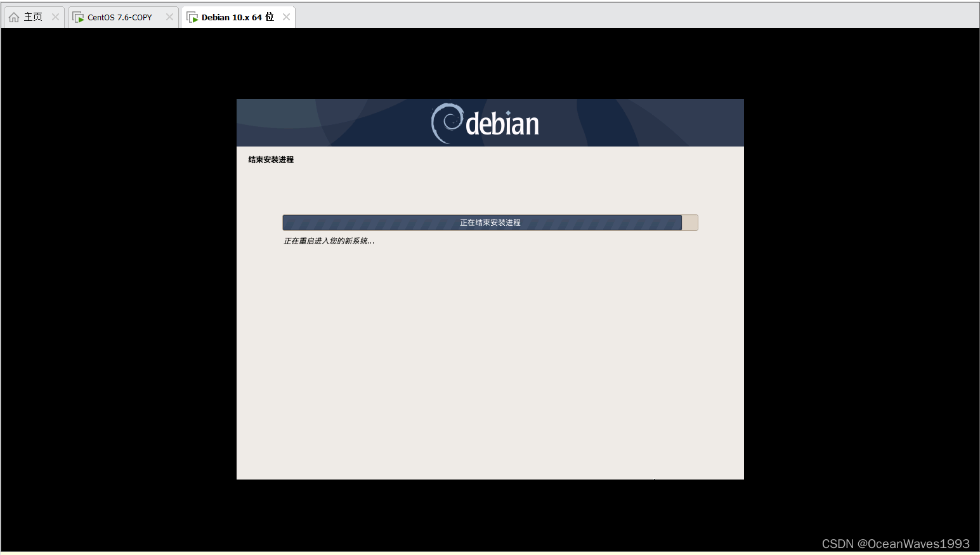Close the Debian 10.x 64 位 tab
Image resolution: width=980 pixels, height=555 pixels.
coord(286,17)
